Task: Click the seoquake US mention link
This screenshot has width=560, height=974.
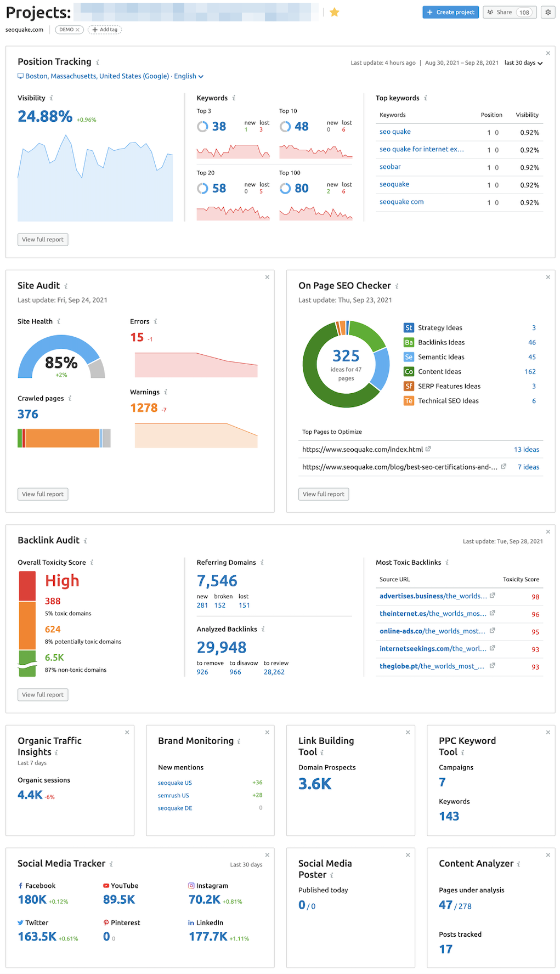Action: pos(175,783)
